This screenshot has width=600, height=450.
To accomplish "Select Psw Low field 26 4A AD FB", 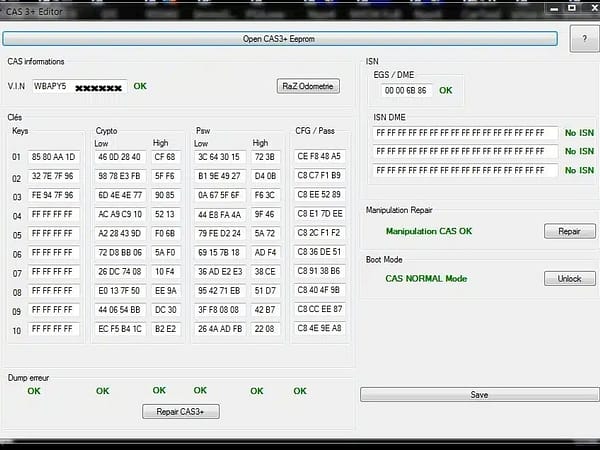I will click(x=220, y=329).
